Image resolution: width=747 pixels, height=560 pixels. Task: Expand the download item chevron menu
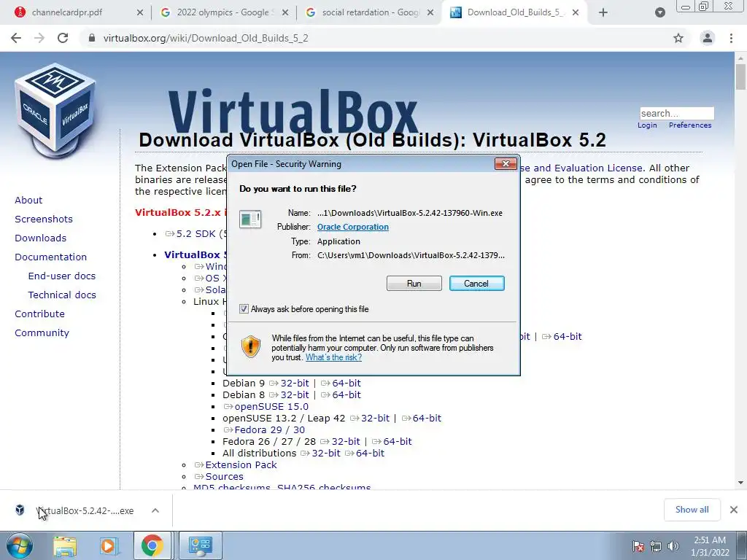click(x=155, y=510)
